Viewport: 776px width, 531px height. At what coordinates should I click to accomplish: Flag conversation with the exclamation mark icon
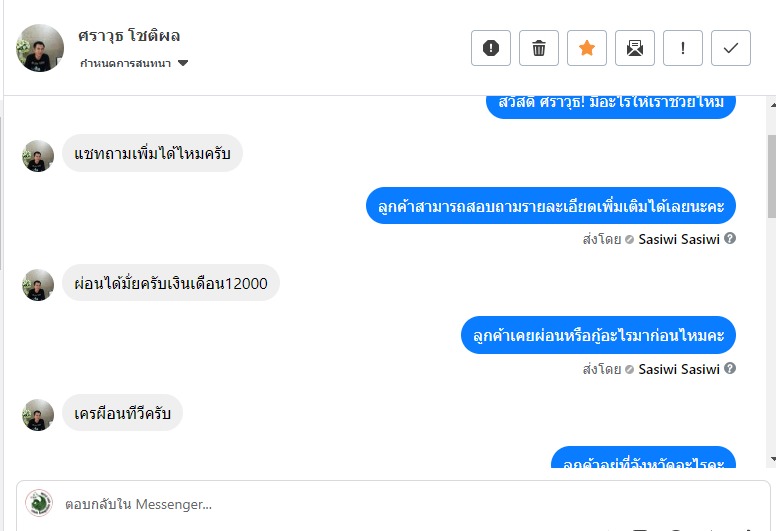[682, 48]
